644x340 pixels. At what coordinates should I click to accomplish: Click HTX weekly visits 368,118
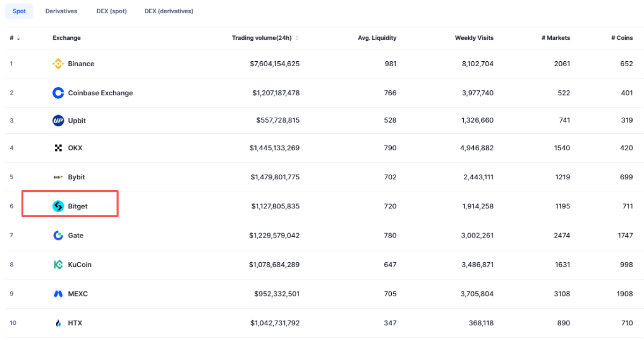[x=481, y=323]
